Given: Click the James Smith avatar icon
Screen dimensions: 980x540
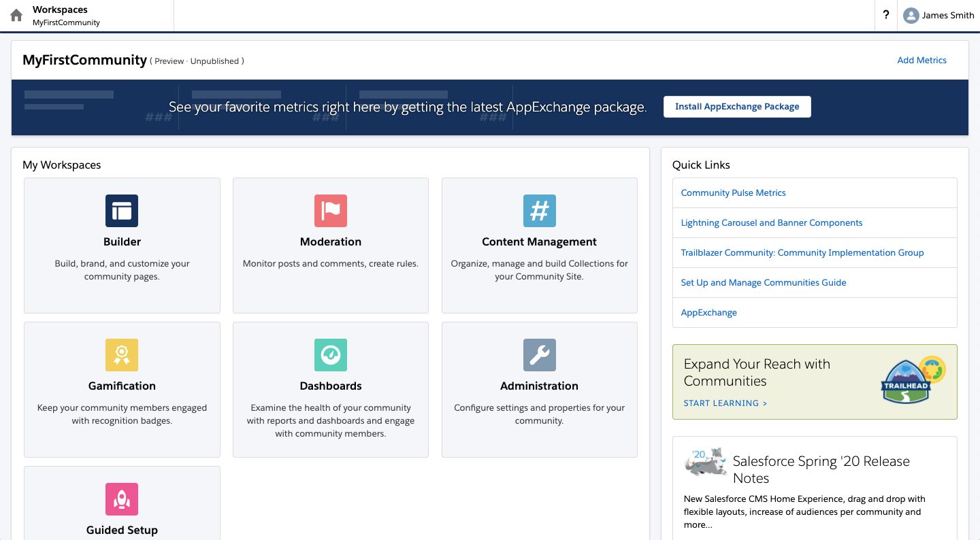Looking at the screenshot, I should coord(911,16).
